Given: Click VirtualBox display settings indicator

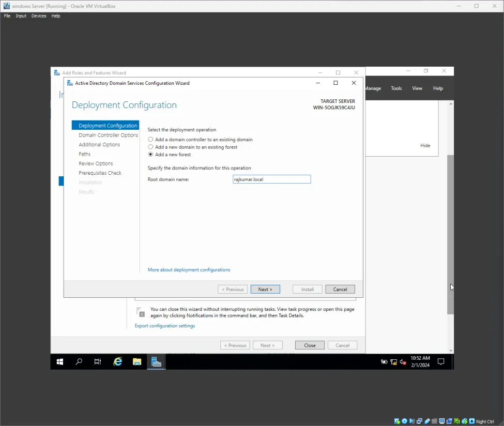Looking at the screenshot, I should [442, 421].
